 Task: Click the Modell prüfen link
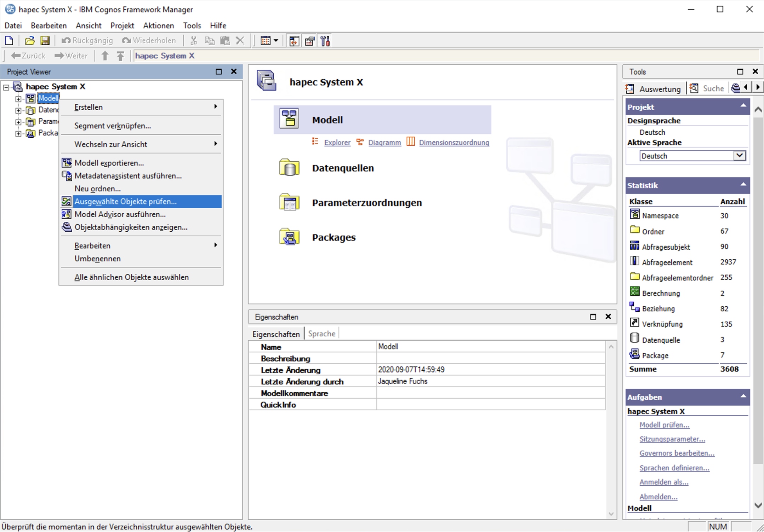click(x=664, y=425)
